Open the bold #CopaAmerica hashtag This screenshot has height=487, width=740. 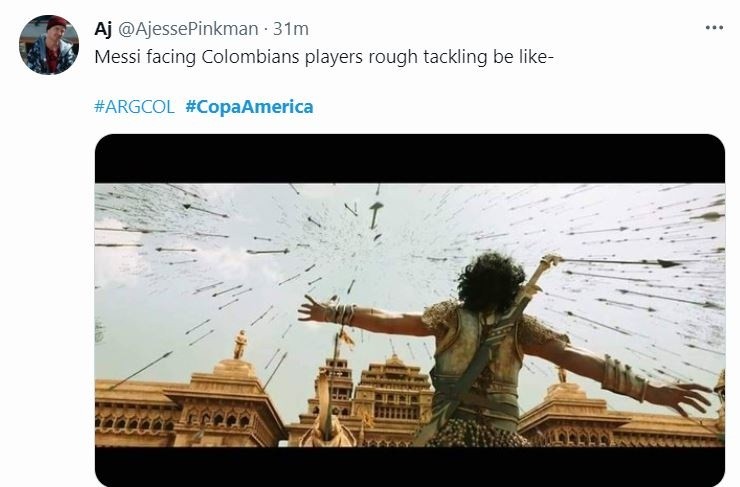(x=249, y=107)
